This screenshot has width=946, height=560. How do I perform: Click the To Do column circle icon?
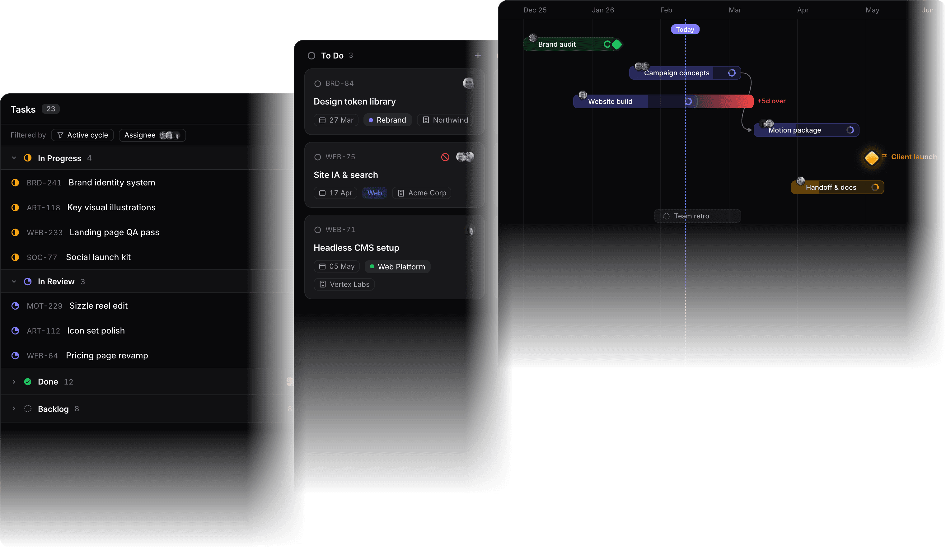[311, 56]
